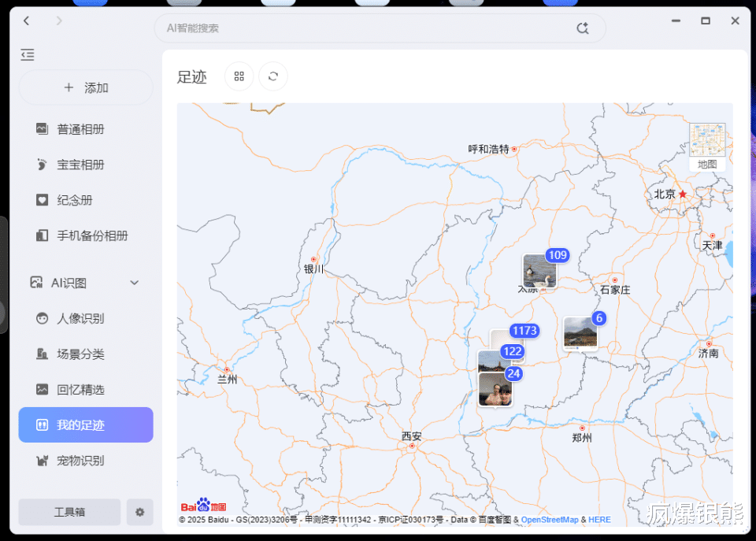The image size is (756, 541).
Task: Open the photo cluster labeled 1173
Action: point(524,331)
